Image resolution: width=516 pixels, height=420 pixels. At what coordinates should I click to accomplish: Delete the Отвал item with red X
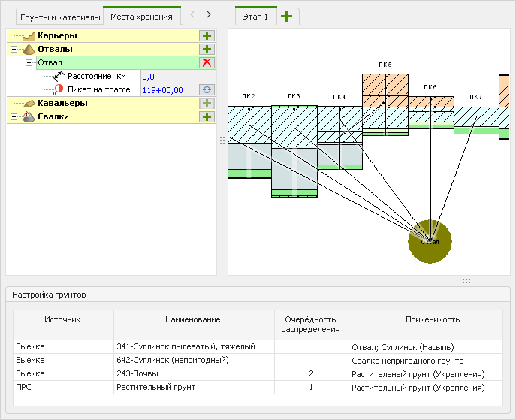(x=207, y=62)
